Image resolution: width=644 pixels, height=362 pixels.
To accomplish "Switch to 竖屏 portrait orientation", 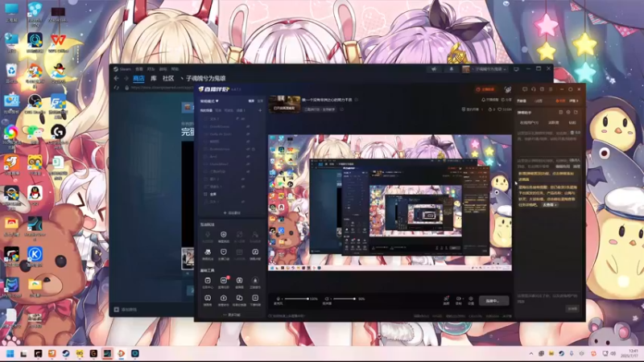I will click(259, 101).
